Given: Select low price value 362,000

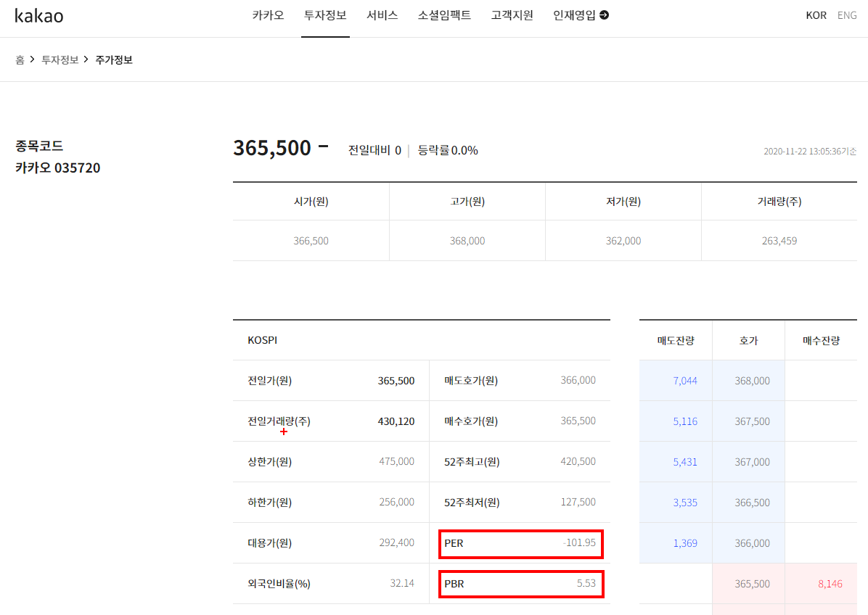Looking at the screenshot, I should (x=623, y=241).
